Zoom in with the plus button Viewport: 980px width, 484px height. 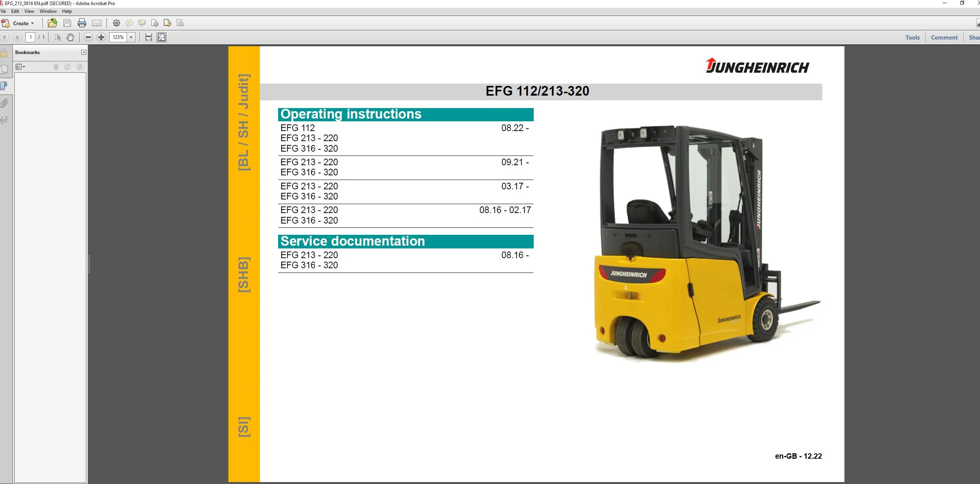101,37
